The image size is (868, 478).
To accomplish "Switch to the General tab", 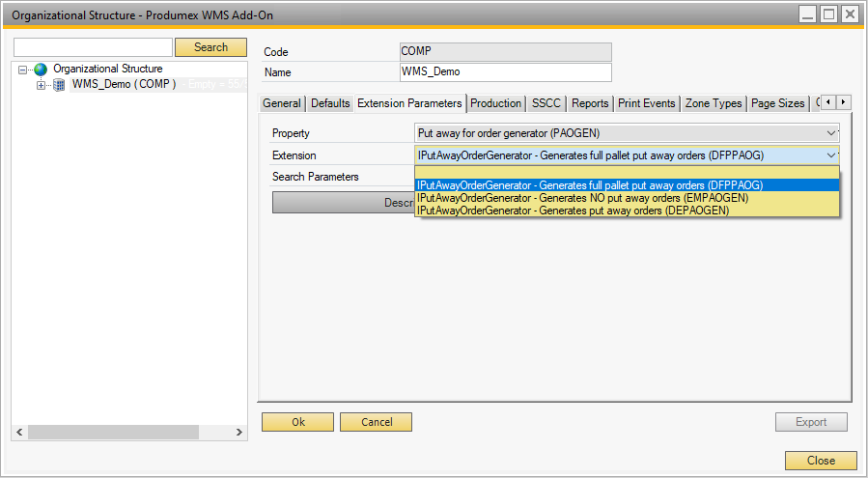I will point(282,103).
